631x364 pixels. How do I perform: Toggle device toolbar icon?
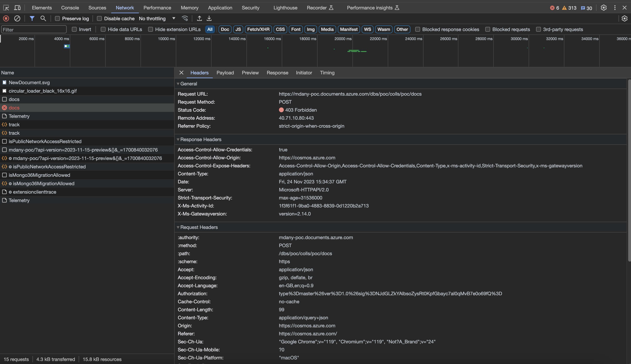17,7
